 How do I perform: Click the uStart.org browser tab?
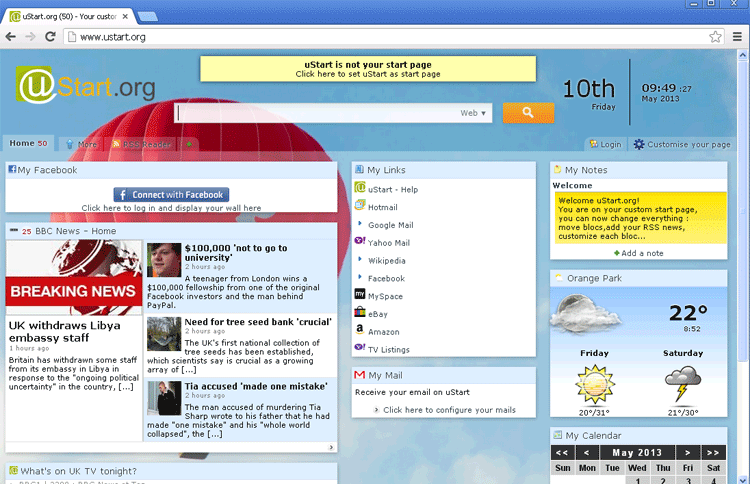tap(67, 16)
